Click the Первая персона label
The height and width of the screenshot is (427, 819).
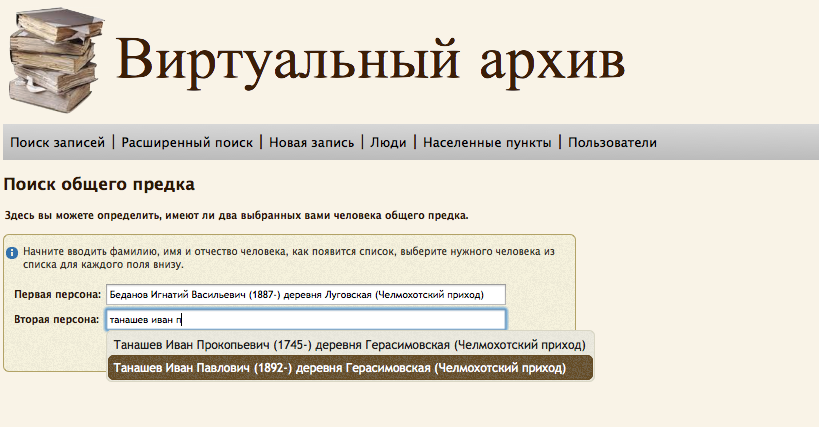(x=57, y=294)
